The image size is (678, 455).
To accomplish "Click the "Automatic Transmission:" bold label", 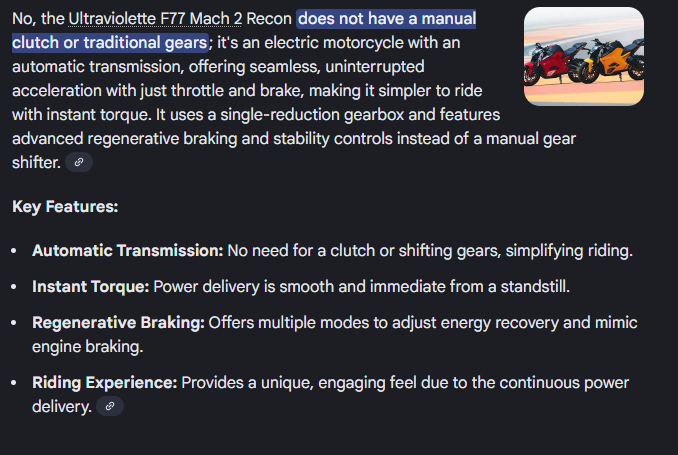I will point(128,250).
